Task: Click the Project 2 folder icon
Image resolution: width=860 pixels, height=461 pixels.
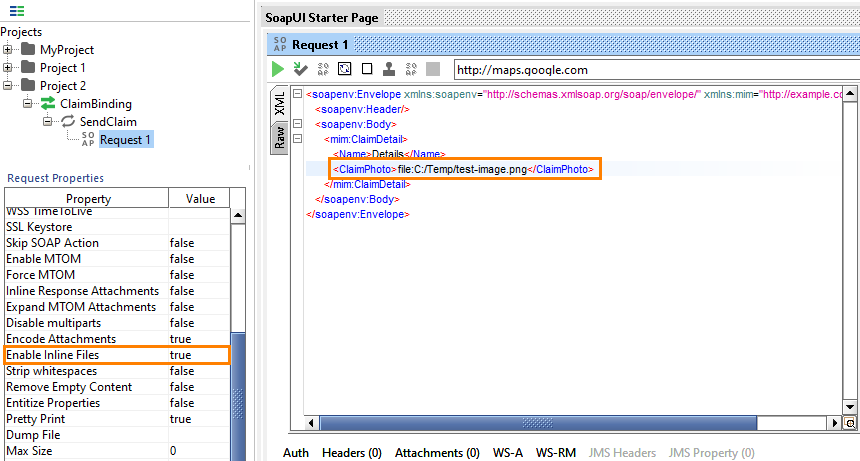Action: pos(28,85)
